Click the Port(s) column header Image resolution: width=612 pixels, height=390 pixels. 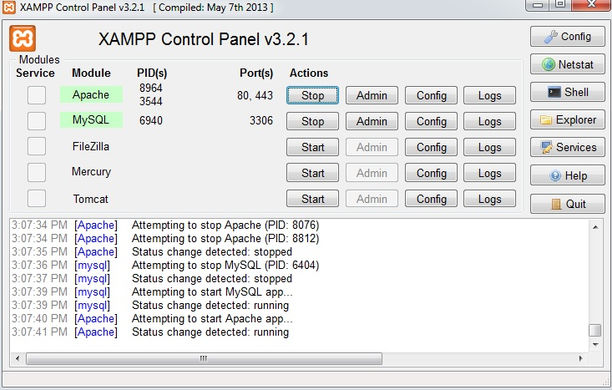click(x=256, y=73)
